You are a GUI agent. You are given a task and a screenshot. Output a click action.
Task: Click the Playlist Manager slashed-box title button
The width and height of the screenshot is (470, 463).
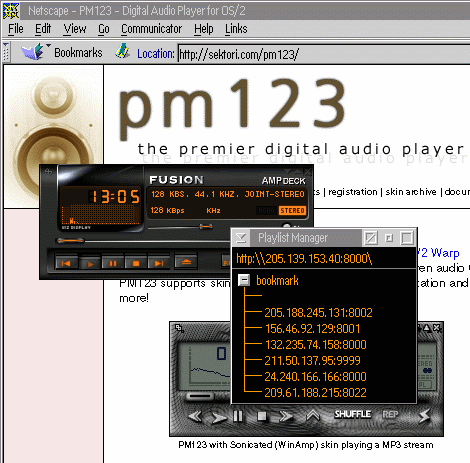pyautogui.click(x=371, y=238)
